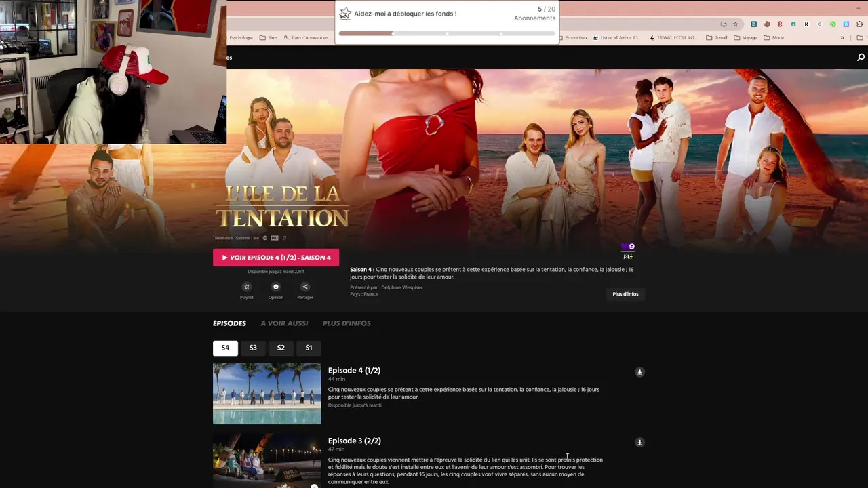Screen dimensions: 868x488
Task: Switch to A VOIR AUSSI tab
Action: [284, 323]
